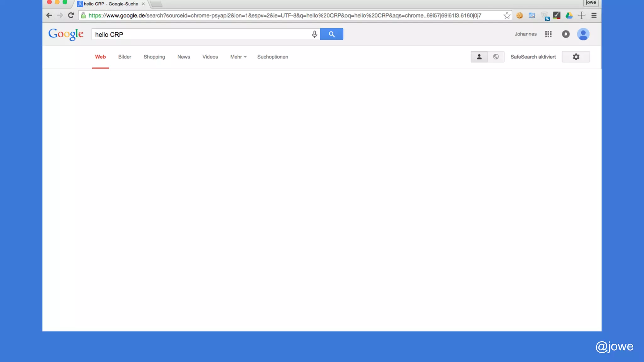Expand the Mehr dropdown

coord(238,57)
